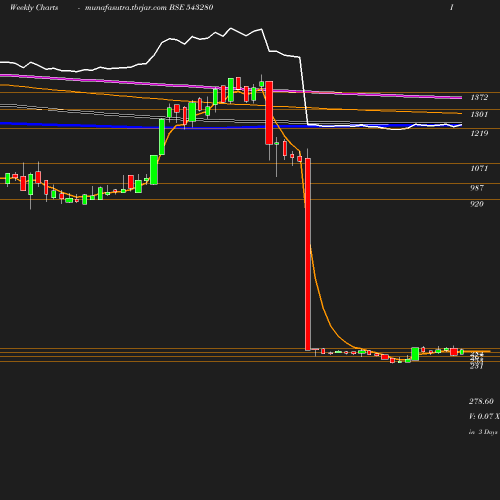Screen dimensions: 500x500
Task: Click the V: 0.07 X volume text
Action: coord(484,416)
